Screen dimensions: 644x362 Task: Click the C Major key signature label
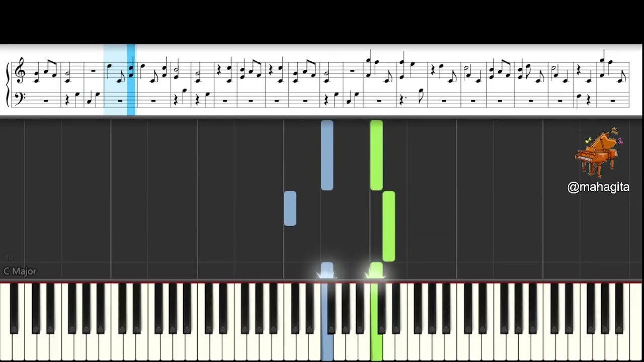pos(20,271)
